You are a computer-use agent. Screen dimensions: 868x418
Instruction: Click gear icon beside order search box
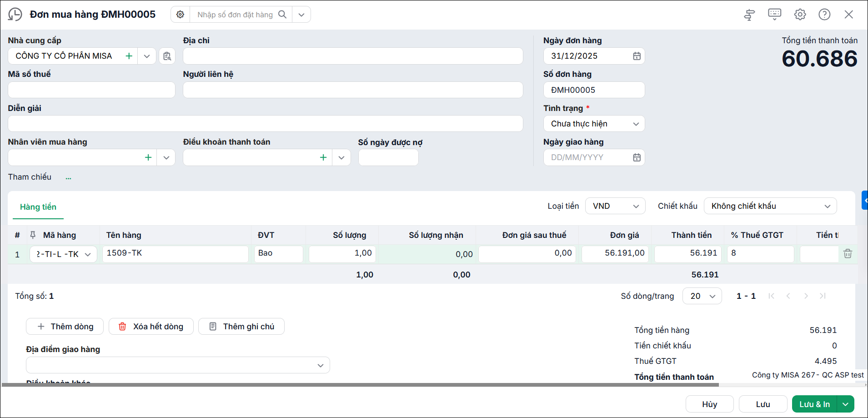[x=180, y=15]
